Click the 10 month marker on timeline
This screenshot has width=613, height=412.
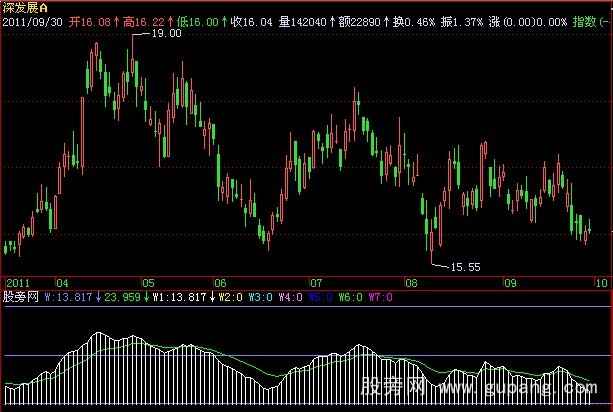pyautogui.click(x=603, y=283)
